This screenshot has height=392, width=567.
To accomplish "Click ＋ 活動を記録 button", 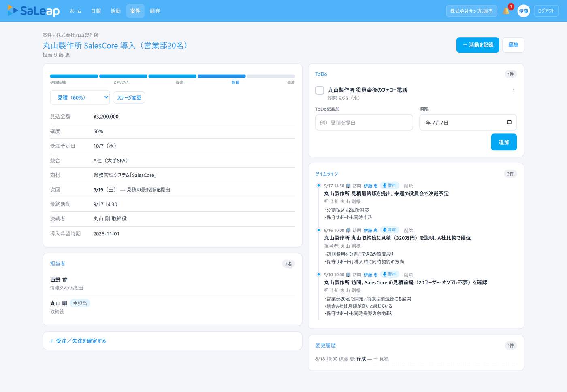I will 477,45.
